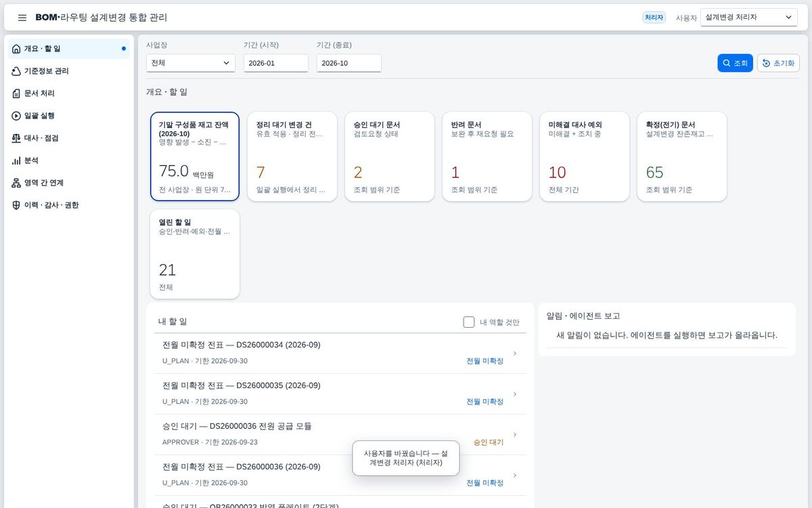
Task: Toggle the 내 역할 것만 checkbox
Action: [469, 322]
